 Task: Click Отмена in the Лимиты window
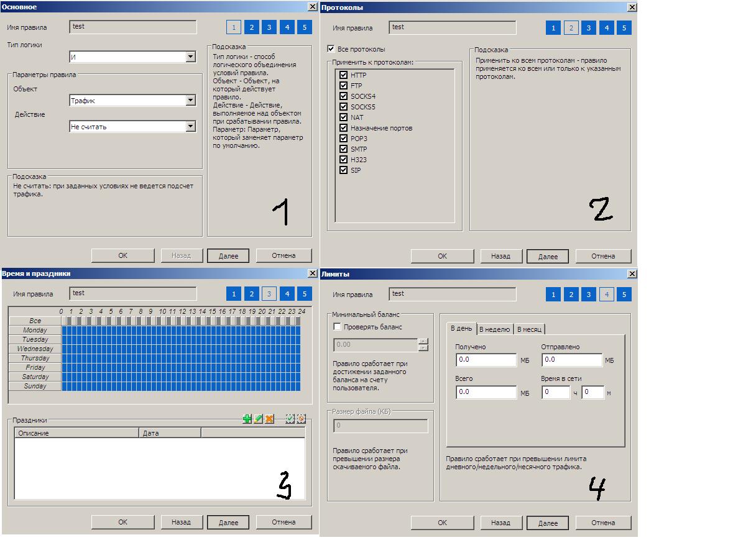[x=603, y=523]
